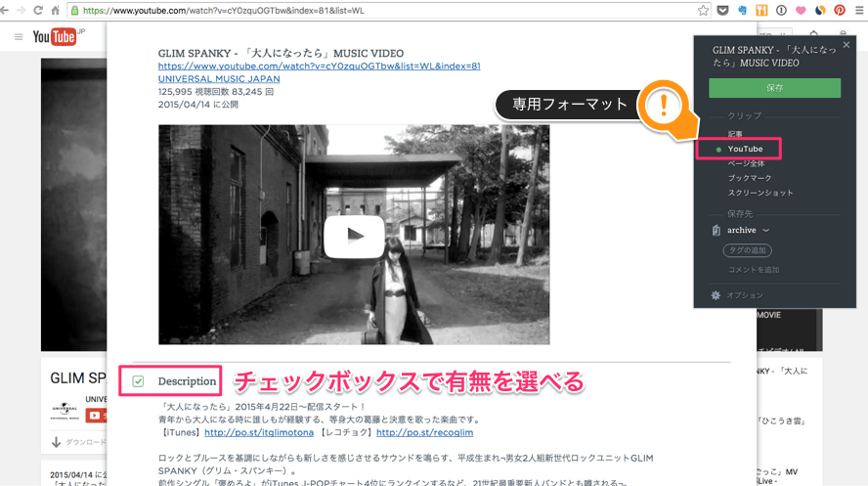This screenshot has width=868, height=486.
Task: Open the Pocket extension icon
Action: [722, 10]
